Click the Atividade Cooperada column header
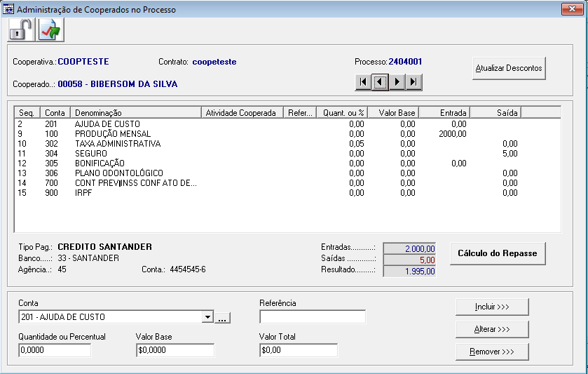 pyautogui.click(x=242, y=113)
